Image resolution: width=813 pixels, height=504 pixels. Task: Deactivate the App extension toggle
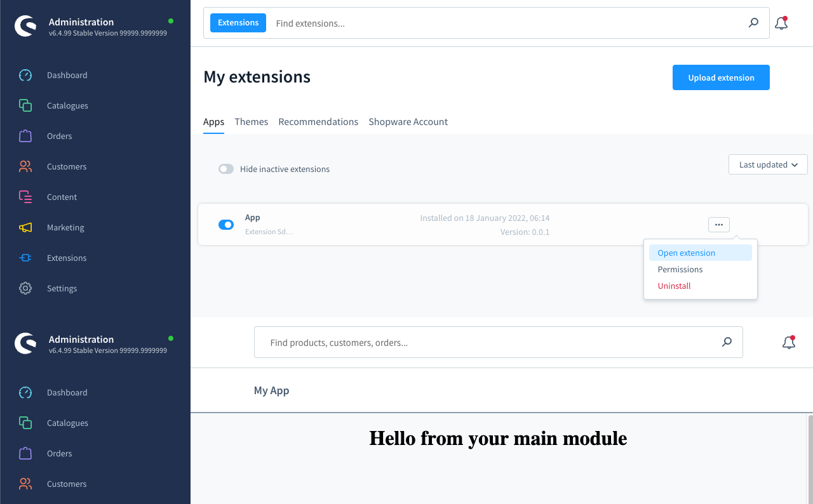[226, 224]
